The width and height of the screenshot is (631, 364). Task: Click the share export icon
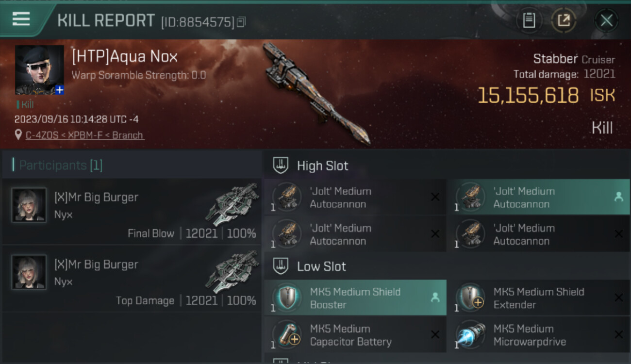click(x=564, y=20)
